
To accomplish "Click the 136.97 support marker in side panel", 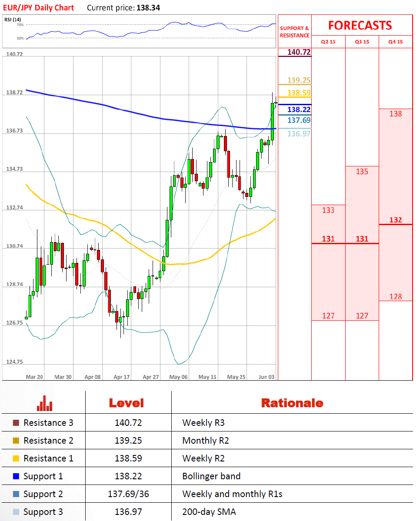I will point(299,133).
